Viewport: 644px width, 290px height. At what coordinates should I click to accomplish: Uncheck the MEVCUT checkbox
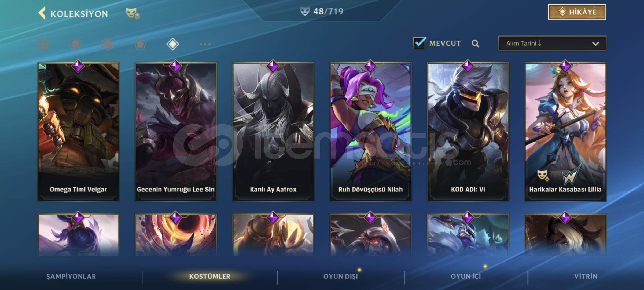click(x=419, y=43)
